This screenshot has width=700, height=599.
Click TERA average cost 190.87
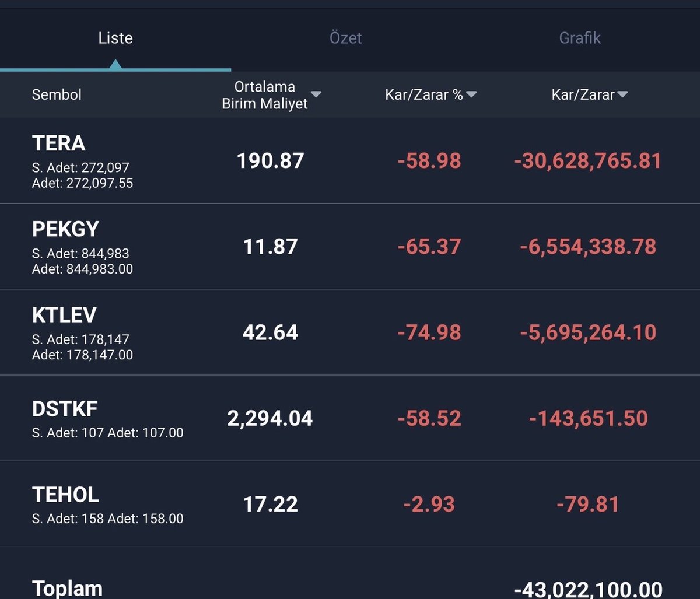[270, 161]
